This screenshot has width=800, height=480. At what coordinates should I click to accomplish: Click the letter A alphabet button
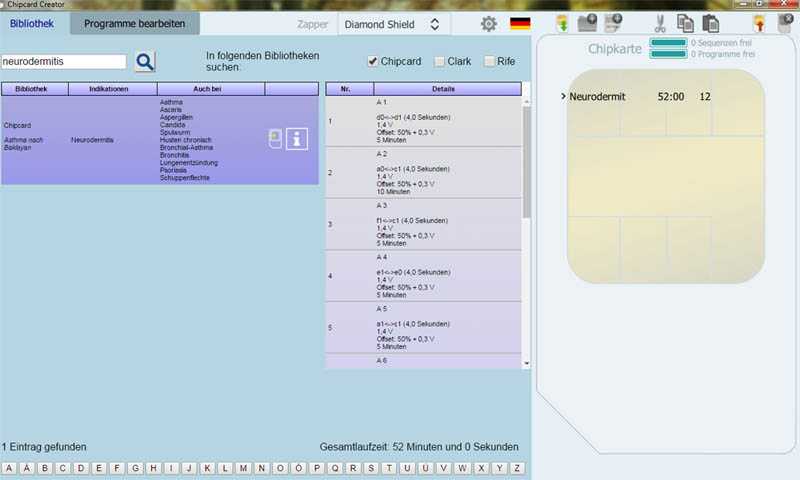tap(8, 468)
